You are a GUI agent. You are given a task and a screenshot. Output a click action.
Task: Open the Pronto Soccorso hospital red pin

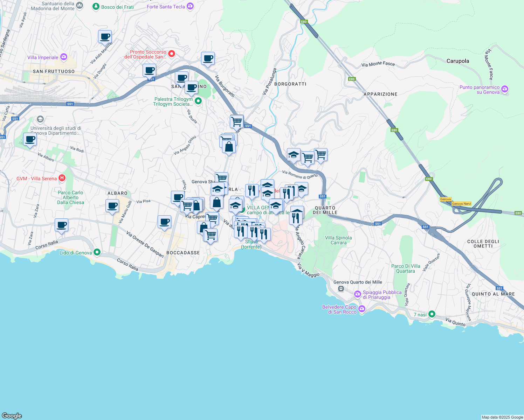click(172, 54)
